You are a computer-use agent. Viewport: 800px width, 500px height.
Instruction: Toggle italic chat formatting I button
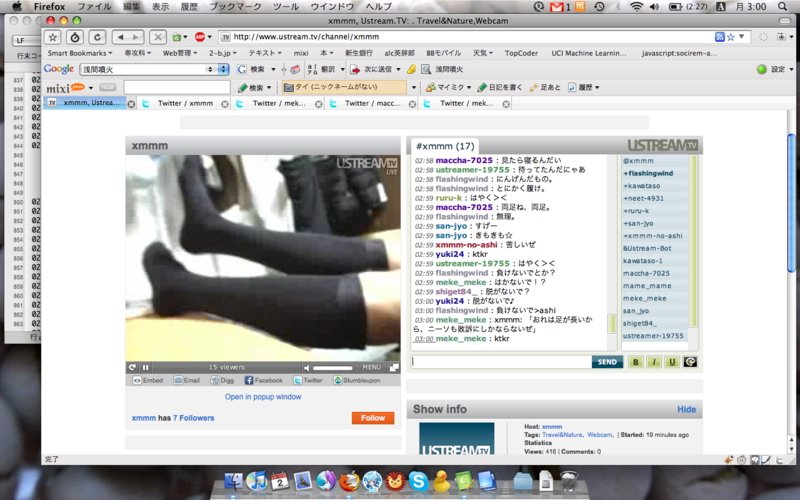pyautogui.click(x=654, y=362)
